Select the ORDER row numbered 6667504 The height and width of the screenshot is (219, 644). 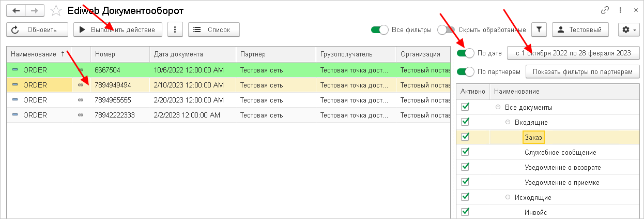click(x=115, y=70)
